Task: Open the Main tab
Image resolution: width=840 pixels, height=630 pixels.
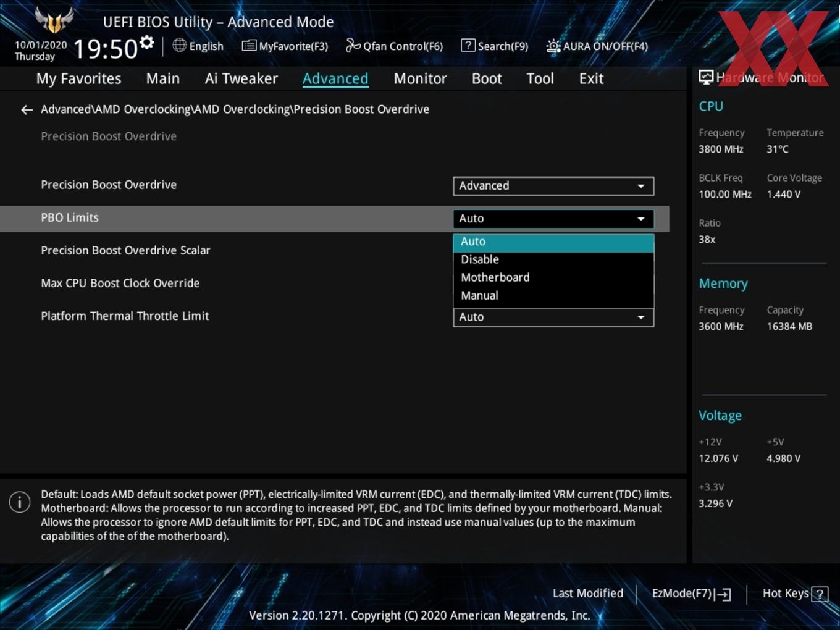Action: tap(163, 78)
